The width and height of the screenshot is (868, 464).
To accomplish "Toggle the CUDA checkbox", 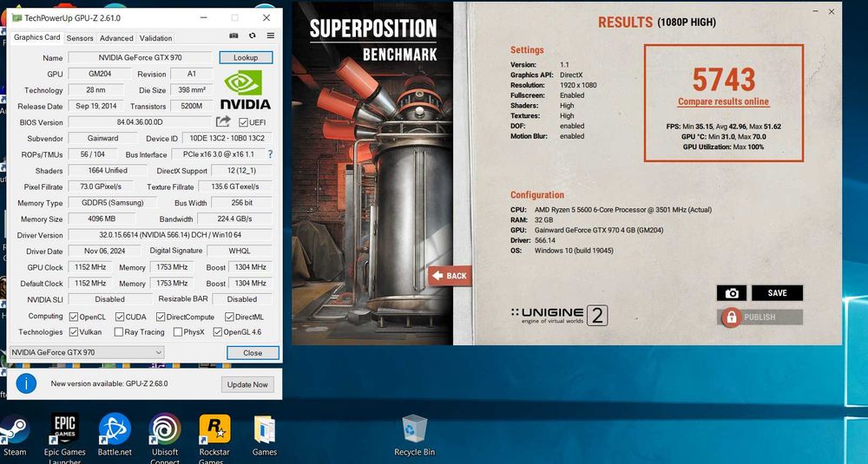I will coord(120,317).
